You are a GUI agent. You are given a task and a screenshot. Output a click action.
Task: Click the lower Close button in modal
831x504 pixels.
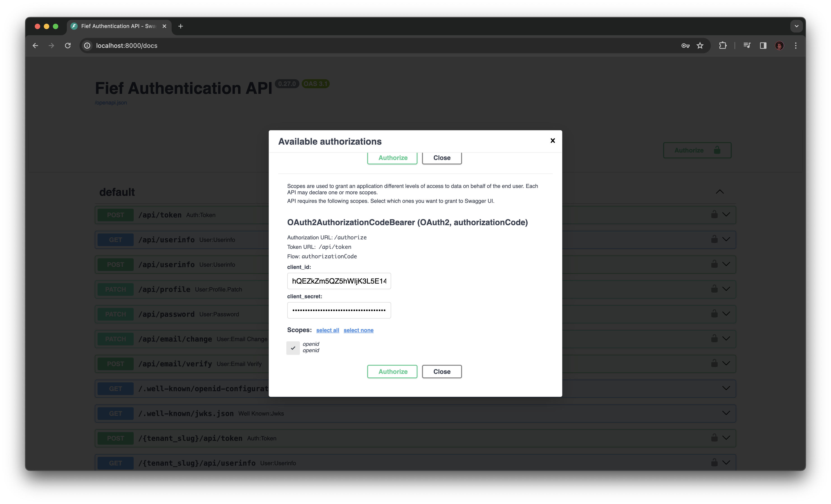coord(442,371)
